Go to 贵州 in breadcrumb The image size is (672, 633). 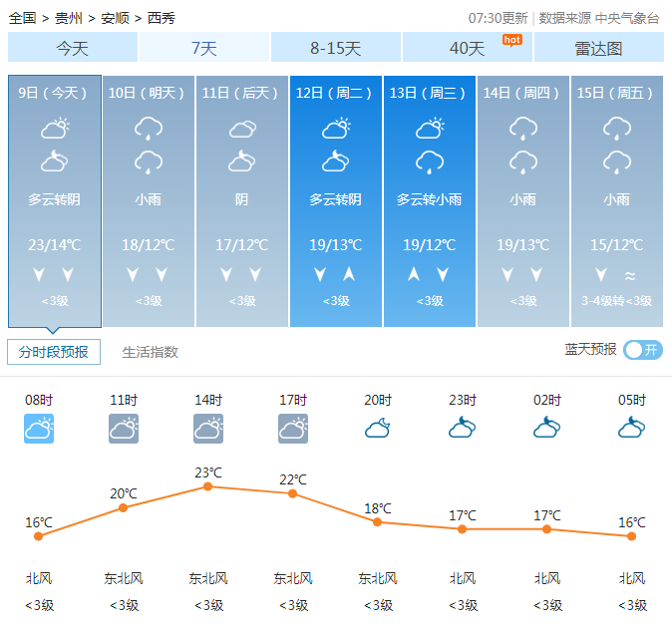click(x=69, y=18)
